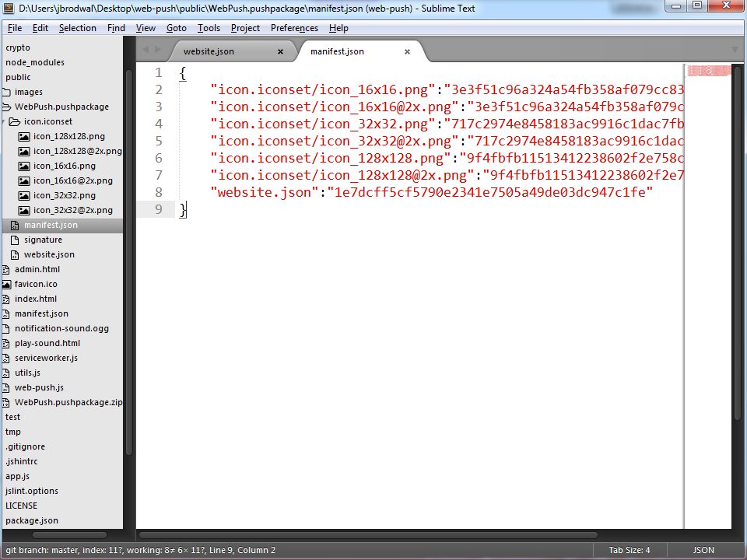Select the manifest.json editor tab
Image resolution: width=747 pixels, height=560 pixels.
(337, 51)
